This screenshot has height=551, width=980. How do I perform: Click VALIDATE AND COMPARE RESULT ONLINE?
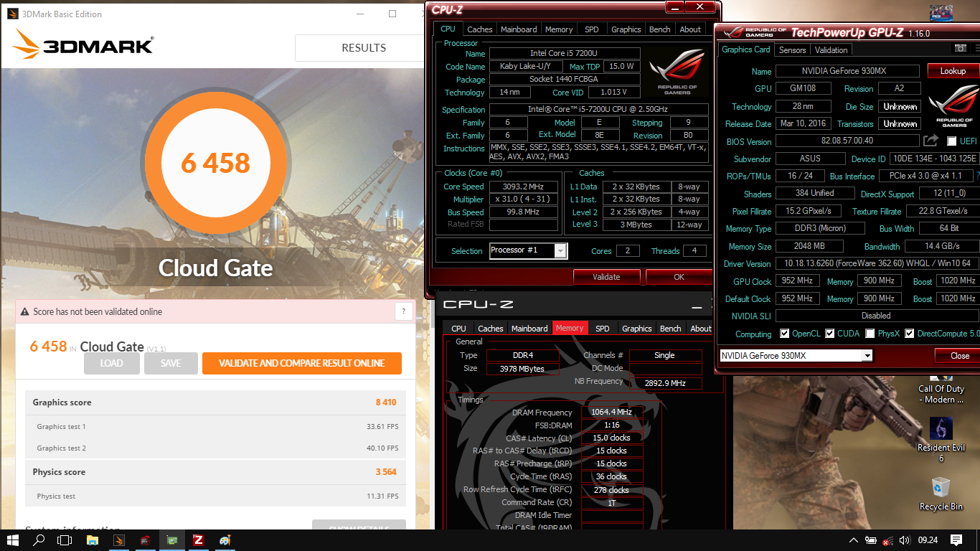click(302, 363)
